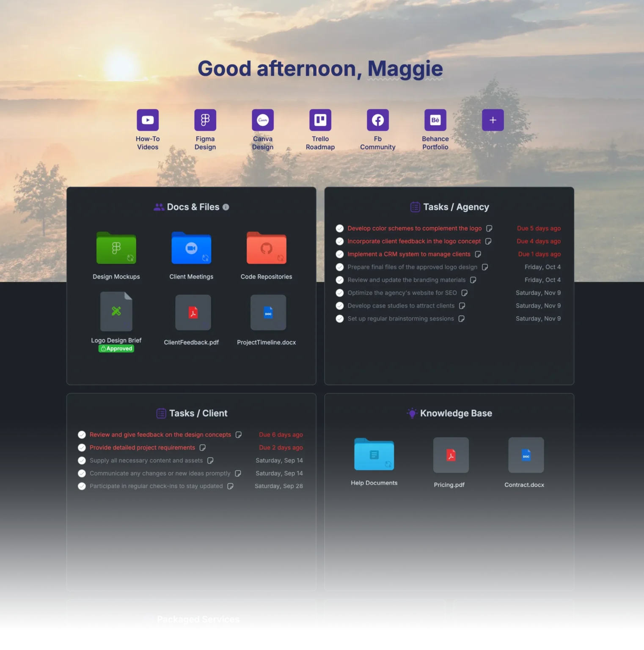Complete the Provide detailed project requirements task

(82, 448)
